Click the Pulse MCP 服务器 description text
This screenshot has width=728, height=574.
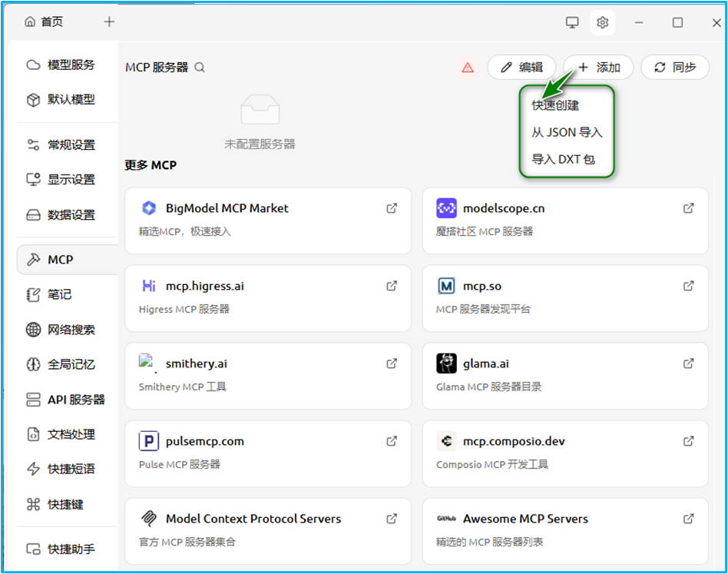point(179,464)
